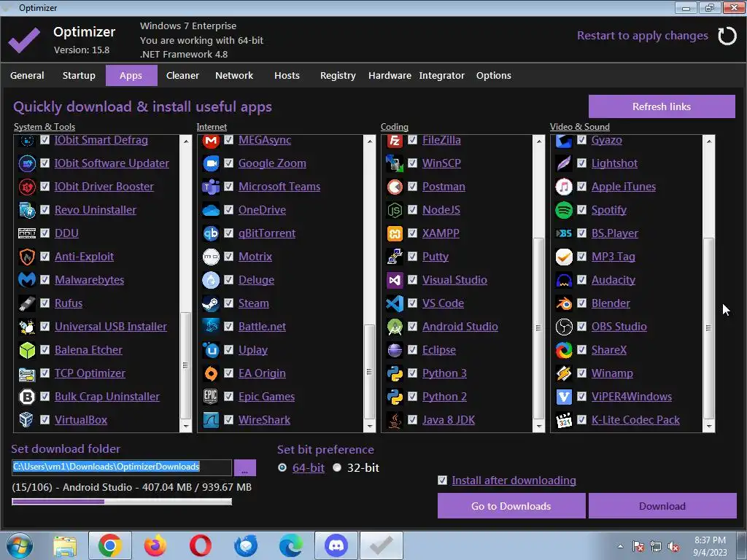
Task: Switch to the Options tab
Action: [x=494, y=75]
